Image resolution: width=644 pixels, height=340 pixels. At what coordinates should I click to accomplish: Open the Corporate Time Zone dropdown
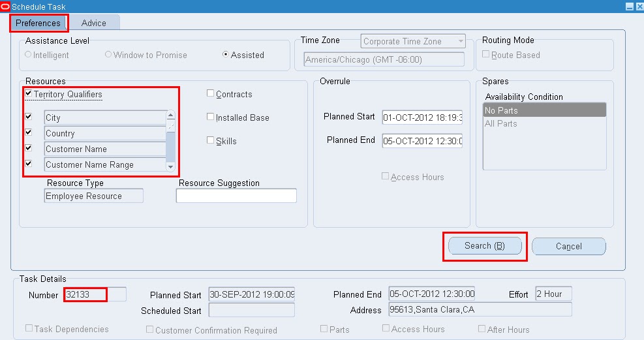pos(413,41)
